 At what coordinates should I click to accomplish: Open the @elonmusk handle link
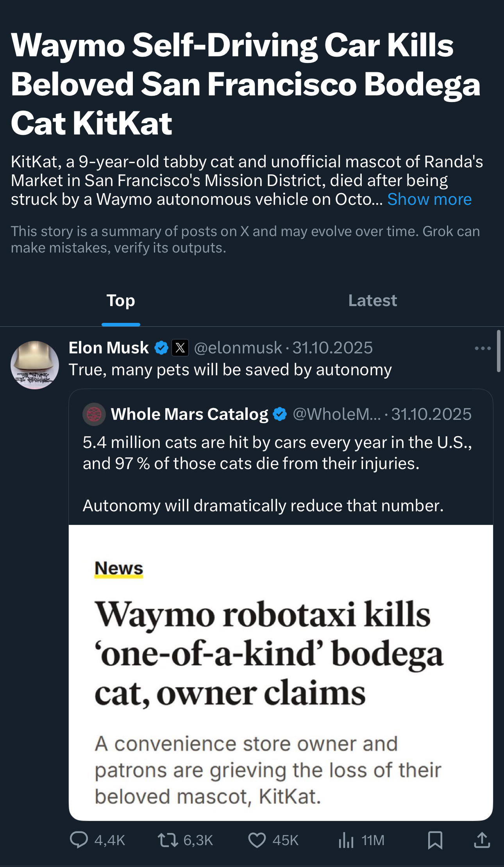[238, 348]
